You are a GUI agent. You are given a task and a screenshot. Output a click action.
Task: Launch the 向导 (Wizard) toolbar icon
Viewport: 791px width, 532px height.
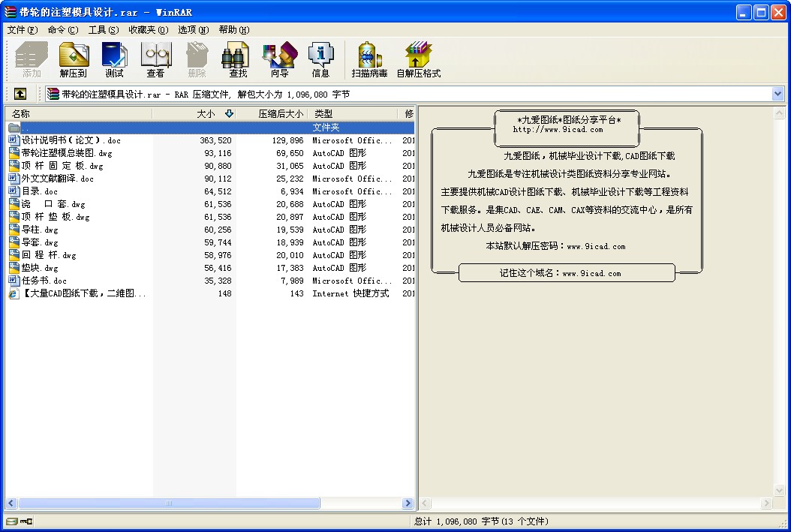[279, 60]
